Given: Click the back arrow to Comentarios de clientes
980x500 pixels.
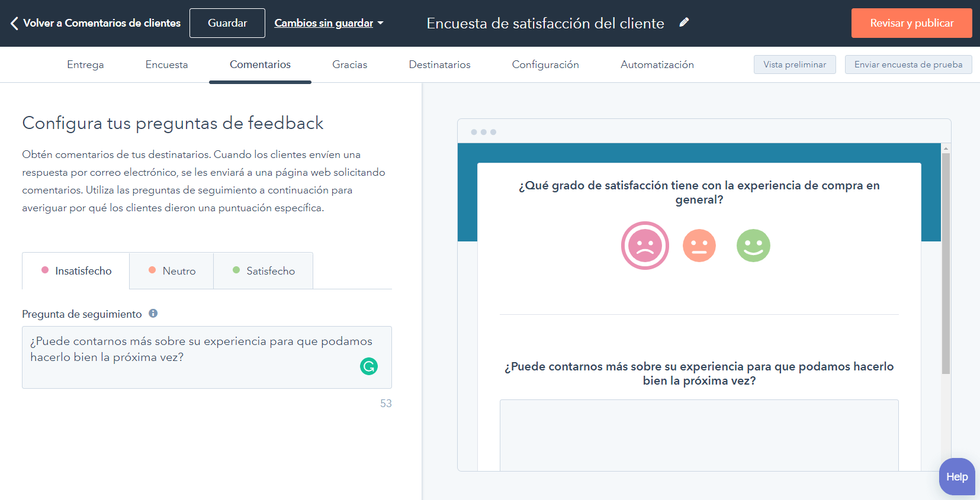Looking at the screenshot, I should tap(15, 23).
